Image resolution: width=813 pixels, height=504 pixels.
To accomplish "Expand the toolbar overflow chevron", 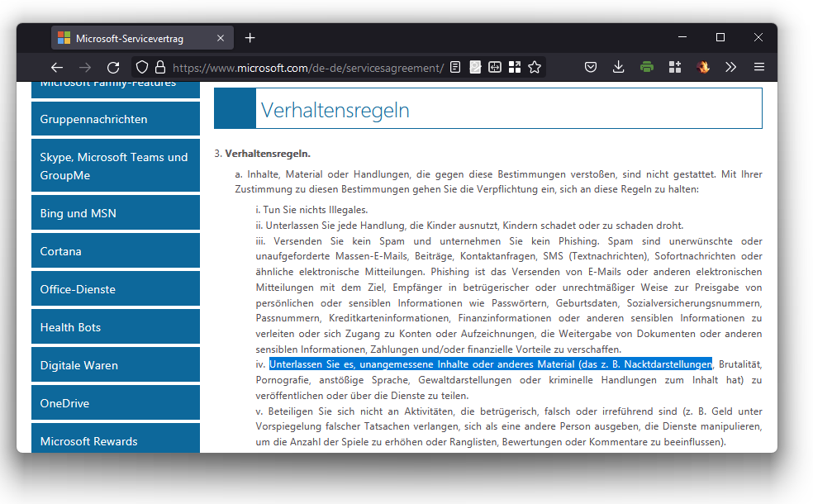I will coord(730,68).
